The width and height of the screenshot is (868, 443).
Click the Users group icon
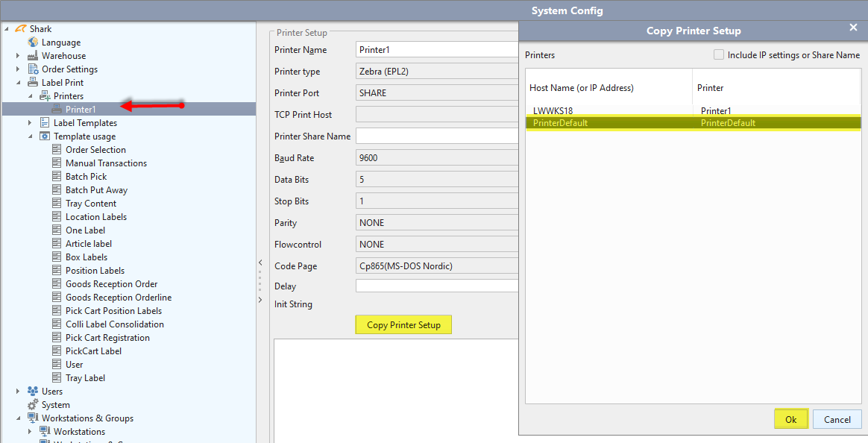[34, 391]
